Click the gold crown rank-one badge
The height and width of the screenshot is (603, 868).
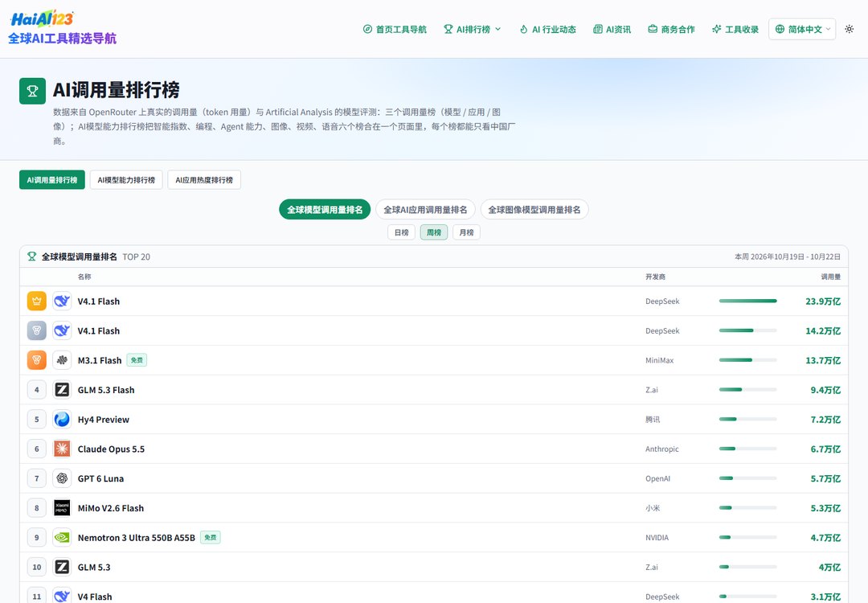click(36, 301)
